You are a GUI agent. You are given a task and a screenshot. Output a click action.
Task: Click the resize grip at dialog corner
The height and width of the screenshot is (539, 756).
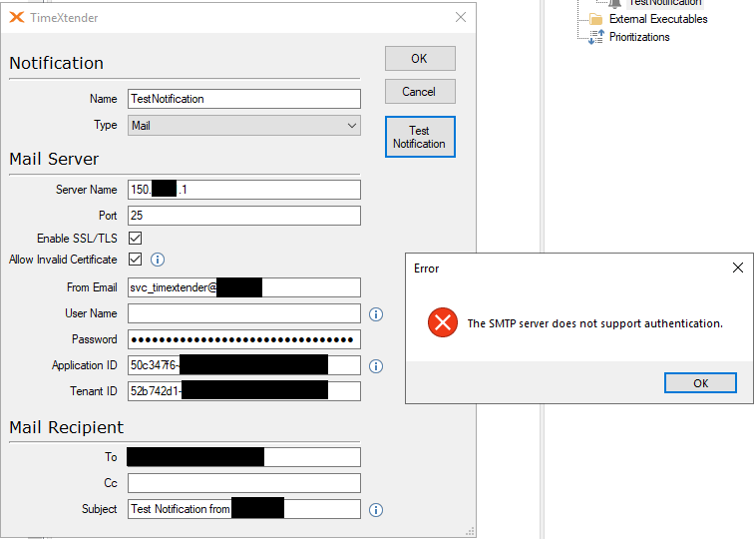point(470,532)
